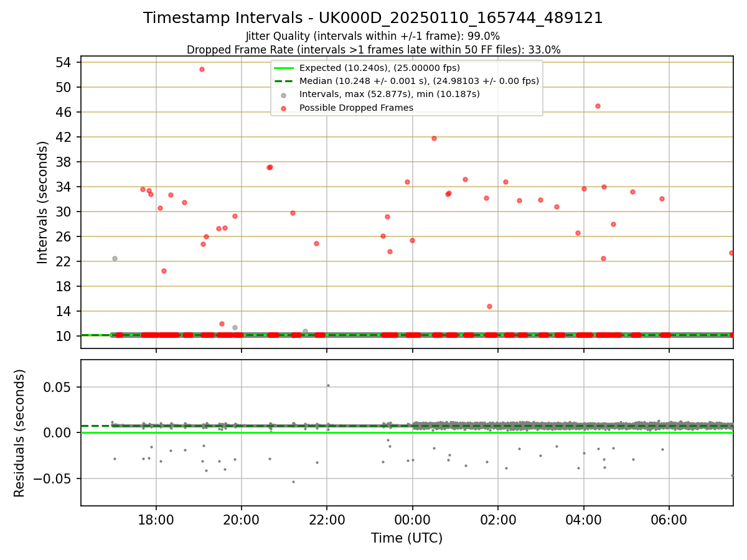747x560 pixels.
Task: Click the chart title "Timestamp Intervals - UK000D_20250110_165744_489121"
Action: [x=373, y=18]
